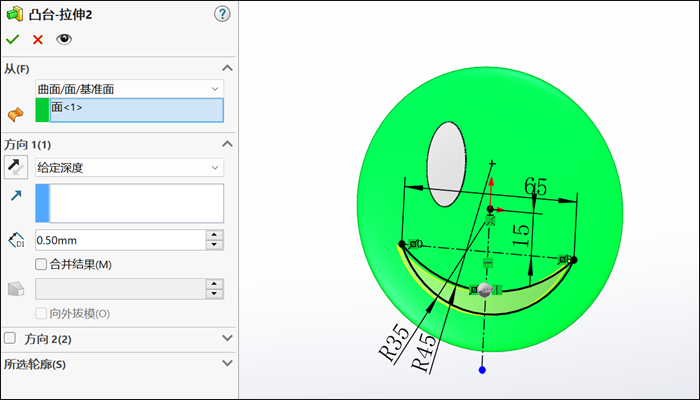
Task: Expand the 方向 2(2) section
Action: pyautogui.click(x=227, y=338)
